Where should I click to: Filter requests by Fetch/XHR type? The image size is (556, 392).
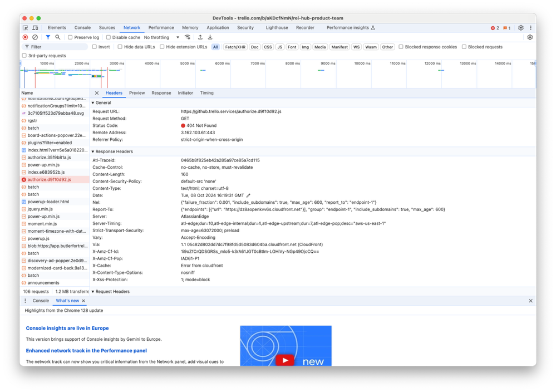pyautogui.click(x=235, y=47)
